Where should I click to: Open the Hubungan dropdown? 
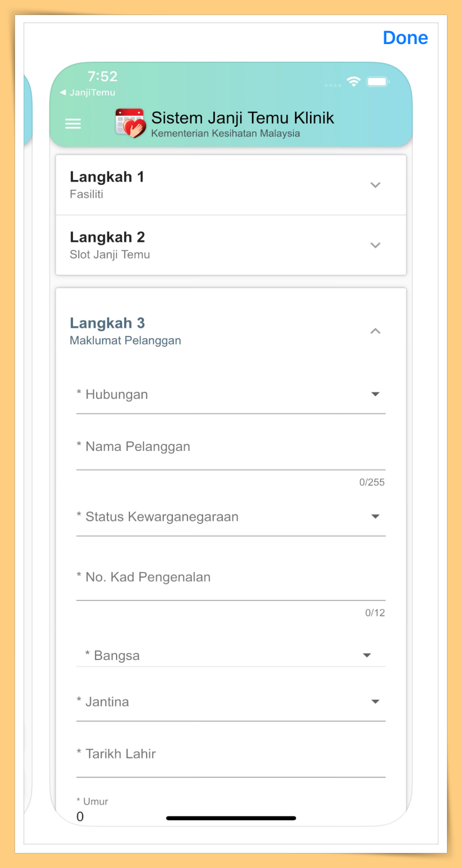(x=231, y=395)
